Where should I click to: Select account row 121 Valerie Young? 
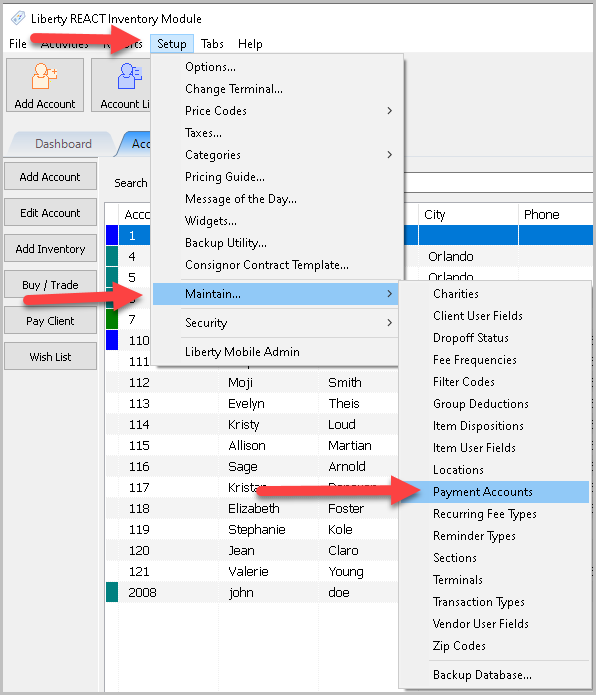[x=252, y=572]
